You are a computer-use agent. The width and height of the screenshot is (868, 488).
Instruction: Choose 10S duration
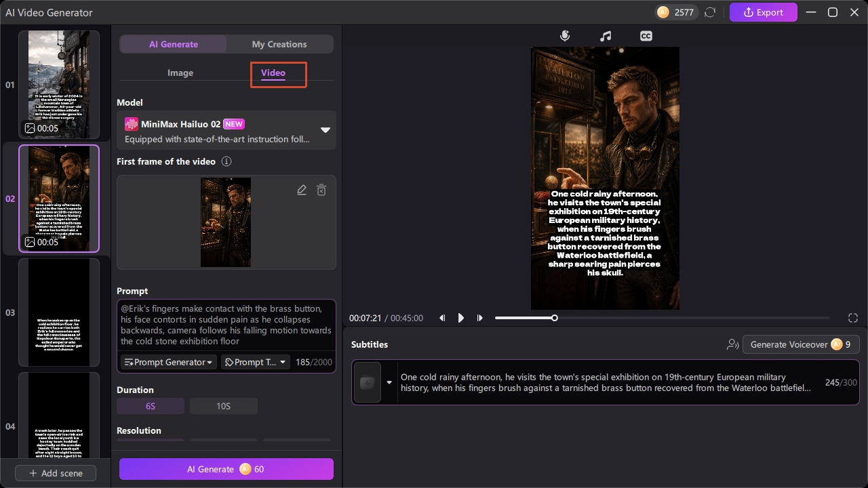coord(224,406)
